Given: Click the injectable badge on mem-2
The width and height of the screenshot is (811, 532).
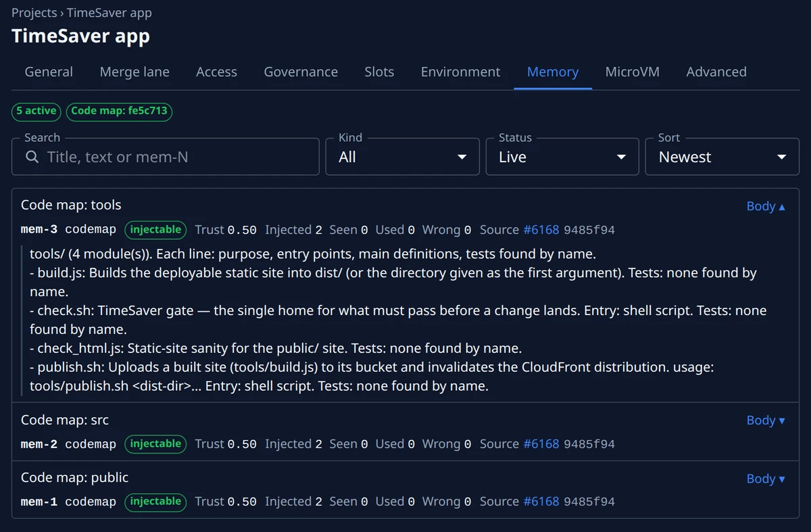Looking at the screenshot, I should [155, 444].
